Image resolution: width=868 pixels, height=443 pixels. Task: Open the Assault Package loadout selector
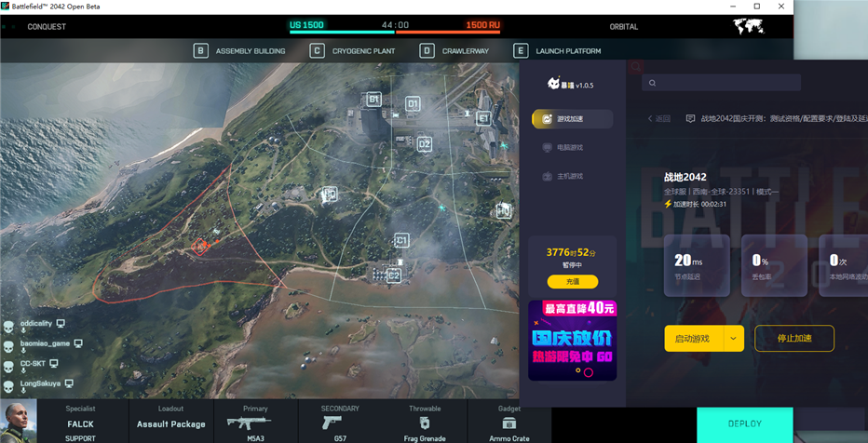click(x=171, y=423)
